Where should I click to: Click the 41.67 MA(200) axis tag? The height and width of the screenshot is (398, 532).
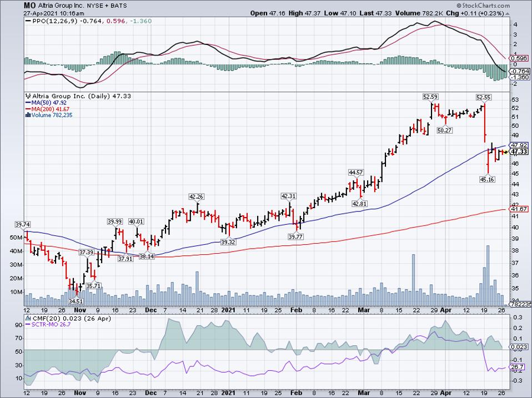click(519, 209)
